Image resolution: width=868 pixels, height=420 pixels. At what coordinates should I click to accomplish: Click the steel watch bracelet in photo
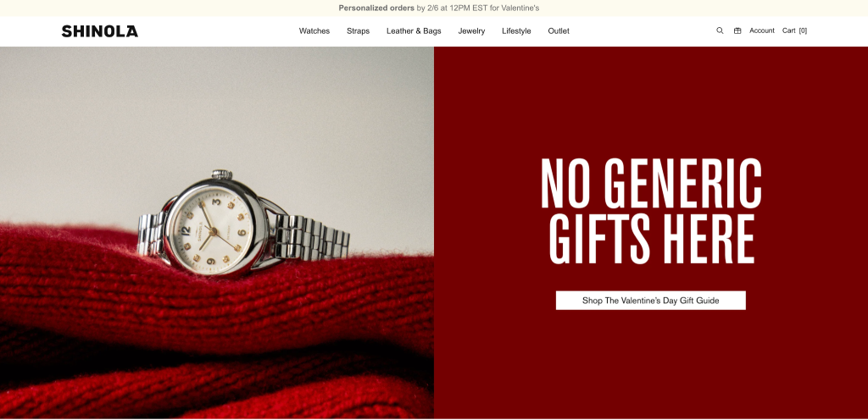coord(312,238)
